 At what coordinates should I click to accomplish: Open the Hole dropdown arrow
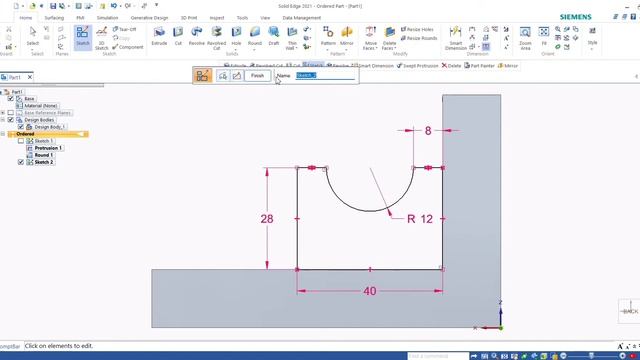[236, 49]
